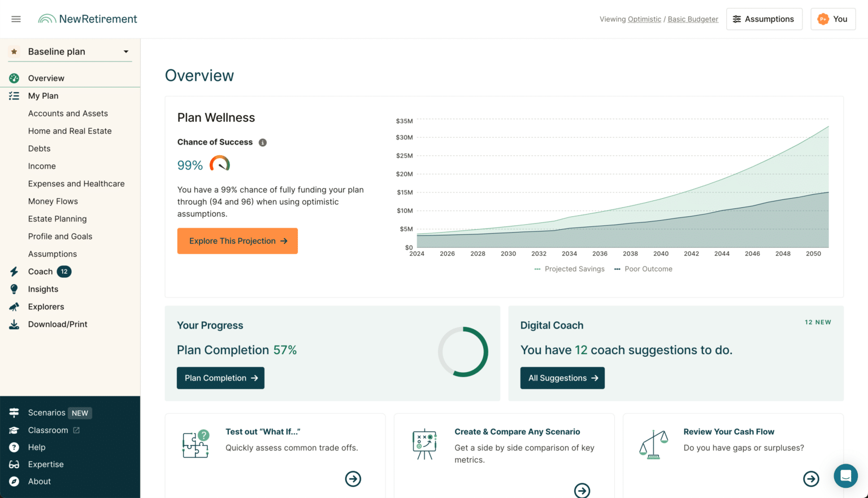868x498 pixels.
Task: Toggle Projected Savings series in chart legend
Action: coord(570,269)
